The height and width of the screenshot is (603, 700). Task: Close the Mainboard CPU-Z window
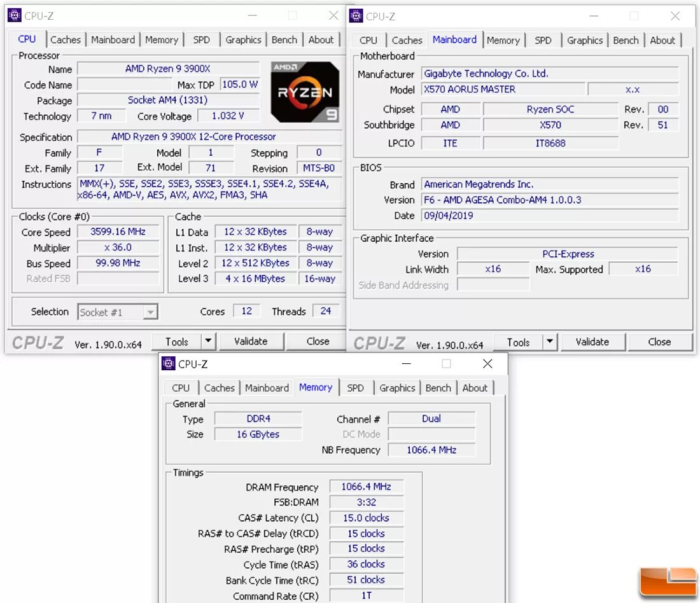pos(675,16)
